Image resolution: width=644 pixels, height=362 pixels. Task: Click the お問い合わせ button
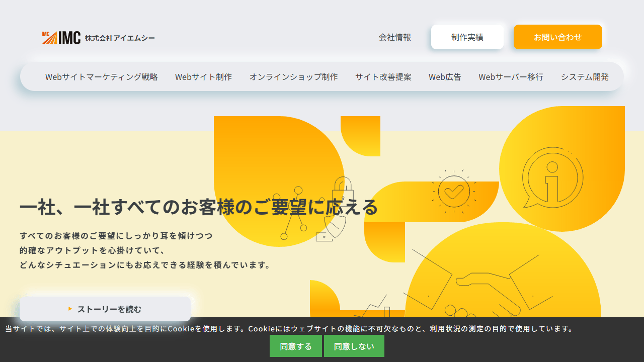[x=558, y=37]
